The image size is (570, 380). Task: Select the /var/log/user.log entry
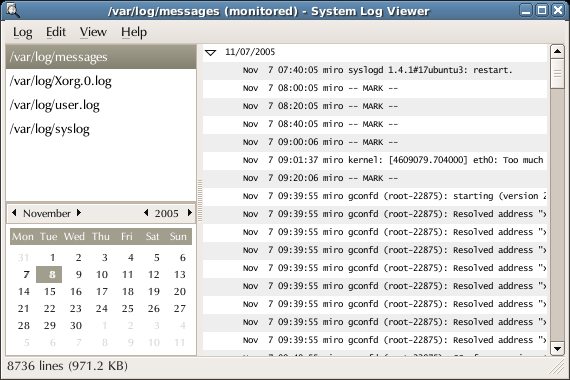101,105
